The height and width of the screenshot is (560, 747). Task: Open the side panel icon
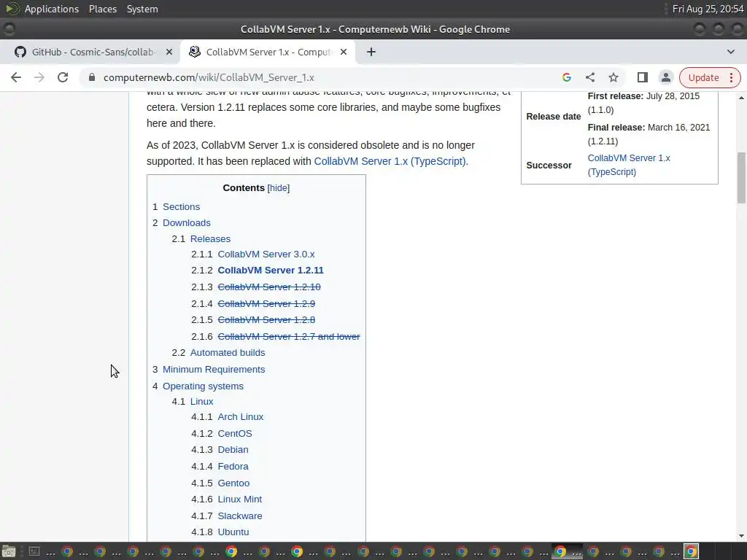click(x=642, y=77)
